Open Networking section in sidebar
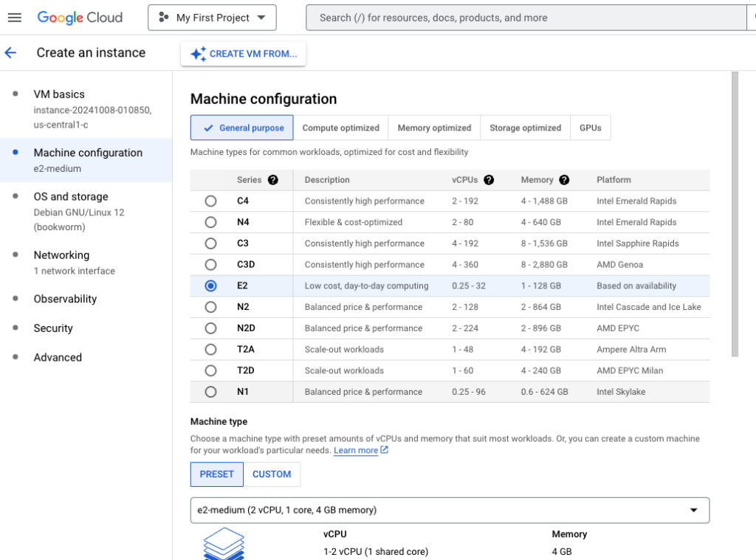The width and height of the screenshot is (756, 560). click(x=86, y=262)
